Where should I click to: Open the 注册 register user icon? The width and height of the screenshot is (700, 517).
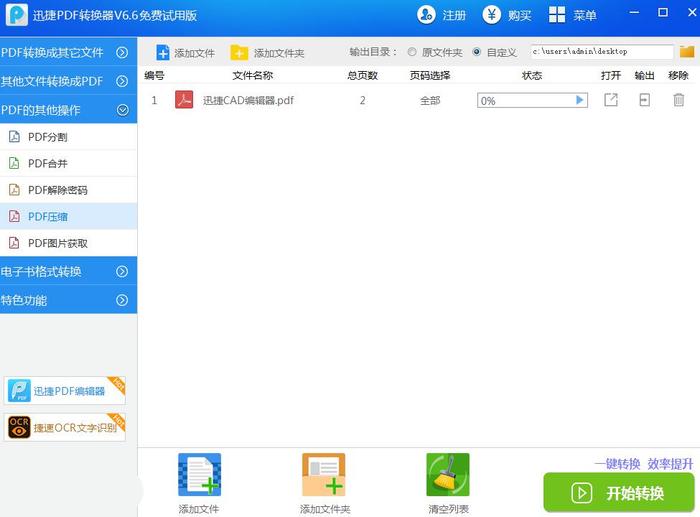pyautogui.click(x=426, y=15)
